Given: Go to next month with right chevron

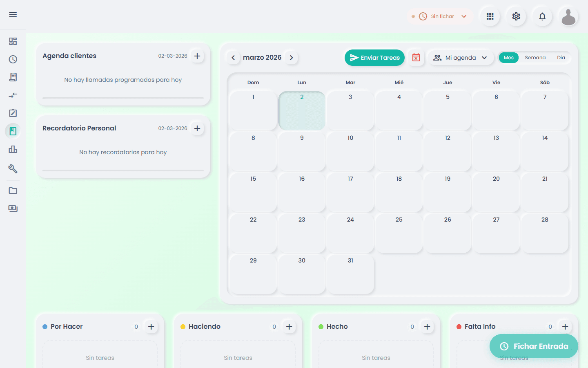Looking at the screenshot, I should 292,58.
